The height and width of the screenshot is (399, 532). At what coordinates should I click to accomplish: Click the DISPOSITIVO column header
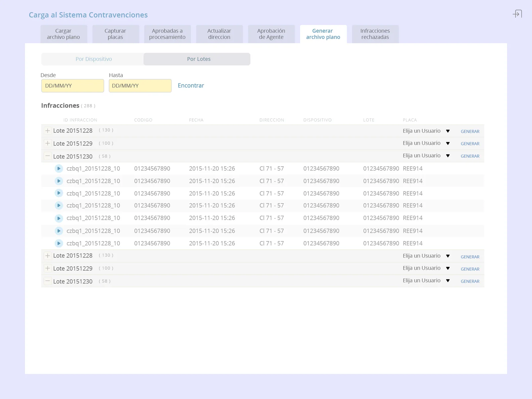pyautogui.click(x=318, y=120)
